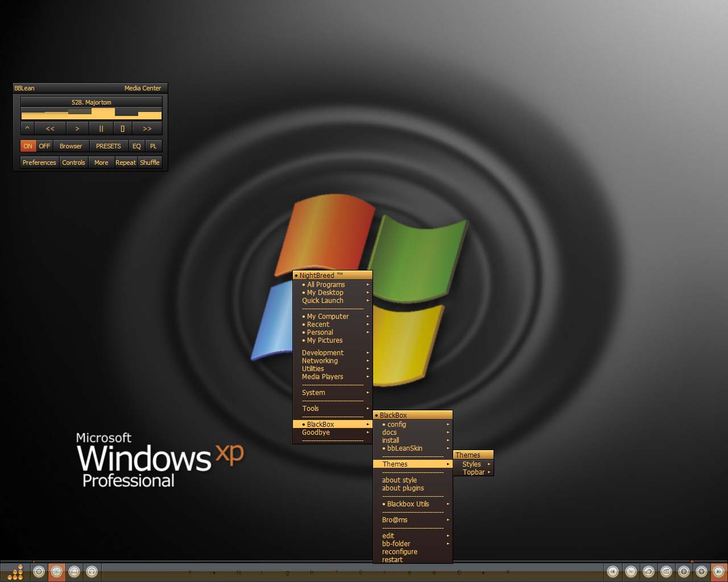
Task: Click the 528. Majortom track title
Action: 92,102
